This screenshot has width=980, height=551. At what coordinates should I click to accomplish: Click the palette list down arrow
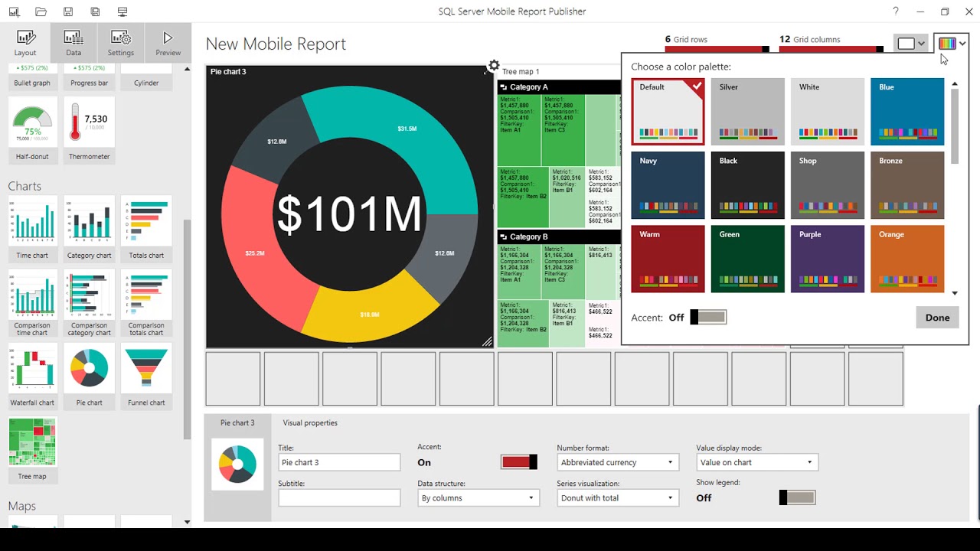(955, 293)
